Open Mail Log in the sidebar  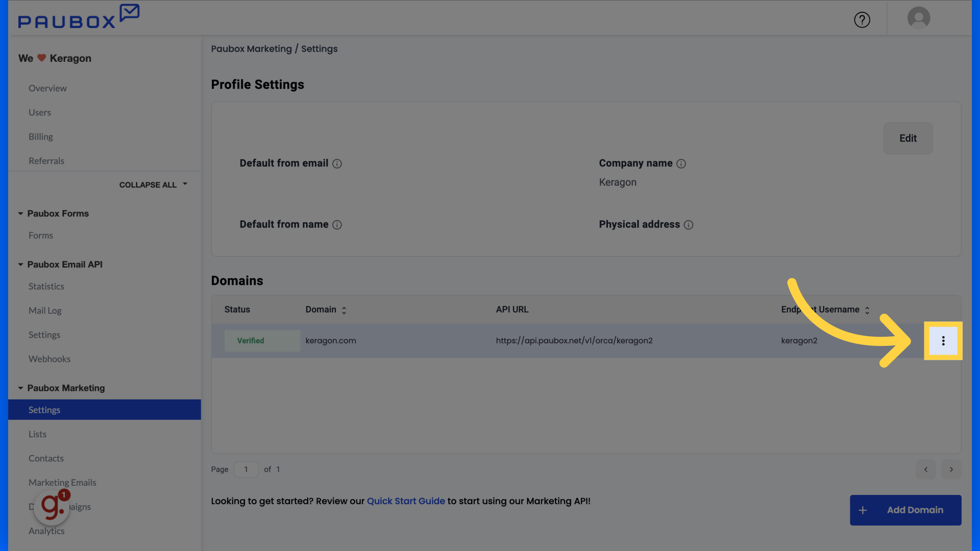point(45,311)
